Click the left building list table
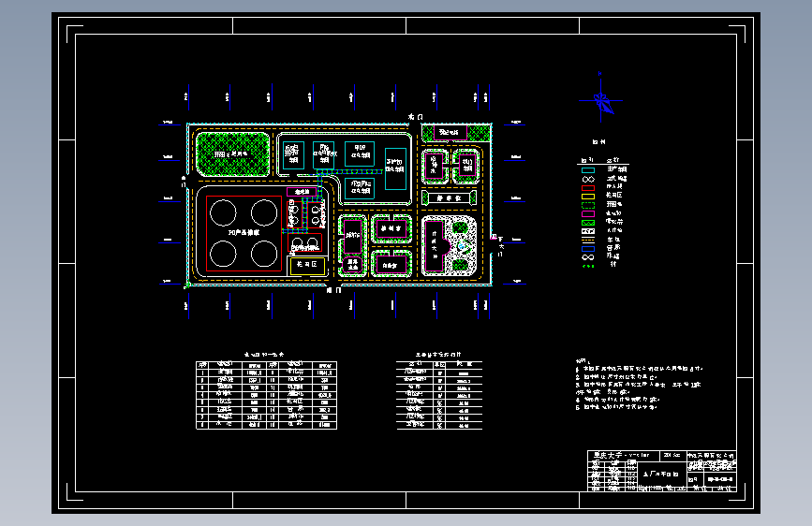 (x=266, y=395)
